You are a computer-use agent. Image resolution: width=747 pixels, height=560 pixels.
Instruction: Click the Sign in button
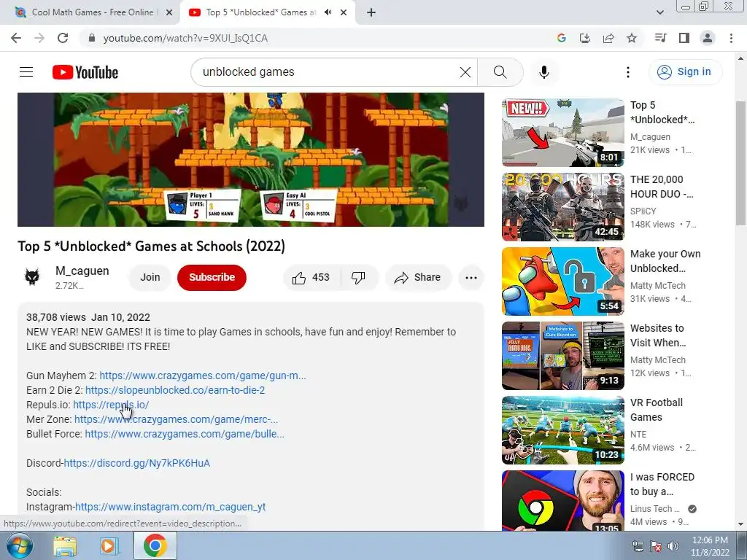pos(684,72)
